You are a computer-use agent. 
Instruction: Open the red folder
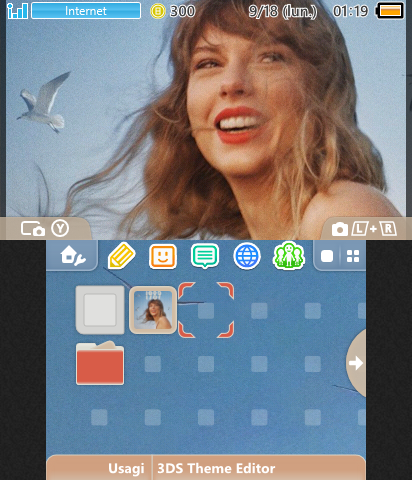click(x=100, y=363)
